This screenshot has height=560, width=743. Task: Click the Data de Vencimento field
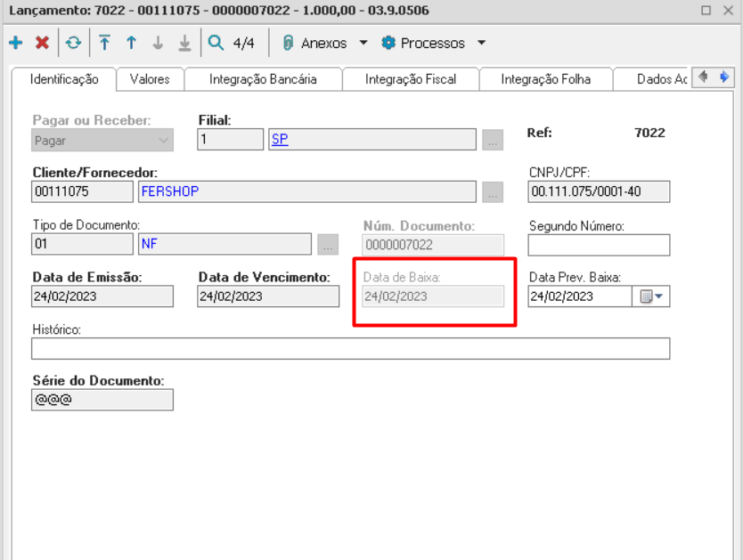click(268, 296)
